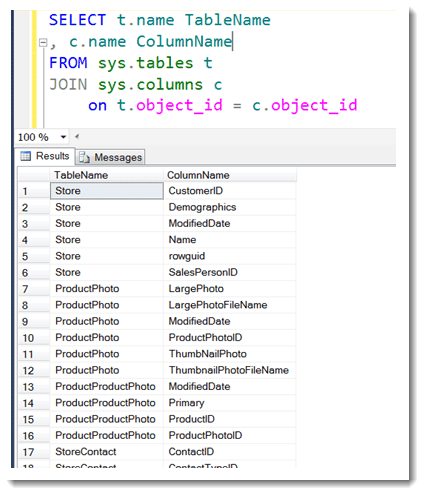Switch to the Results tab
The height and width of the screenshot is (495, 424).
[45, 156]
